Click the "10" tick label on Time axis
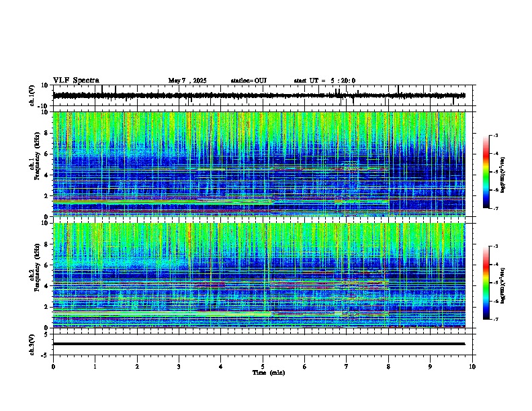Viewport: 532px width, 411px height. (x=472, y=367)
